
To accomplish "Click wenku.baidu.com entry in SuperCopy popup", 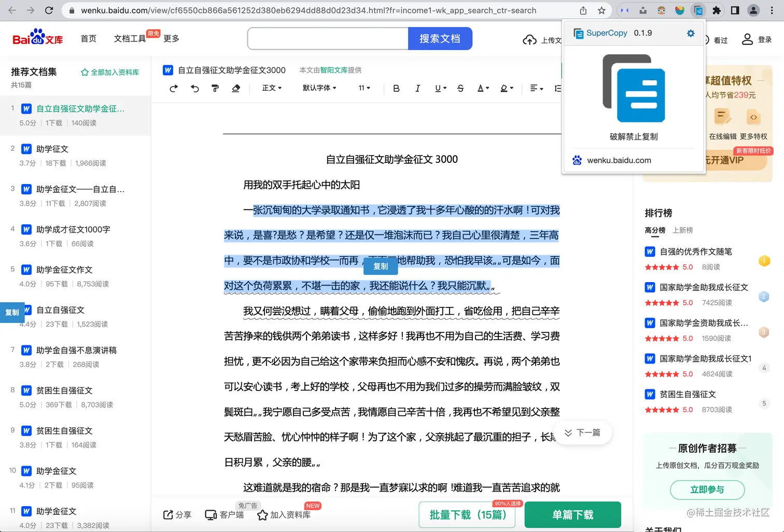I will [x=619, y=160].
